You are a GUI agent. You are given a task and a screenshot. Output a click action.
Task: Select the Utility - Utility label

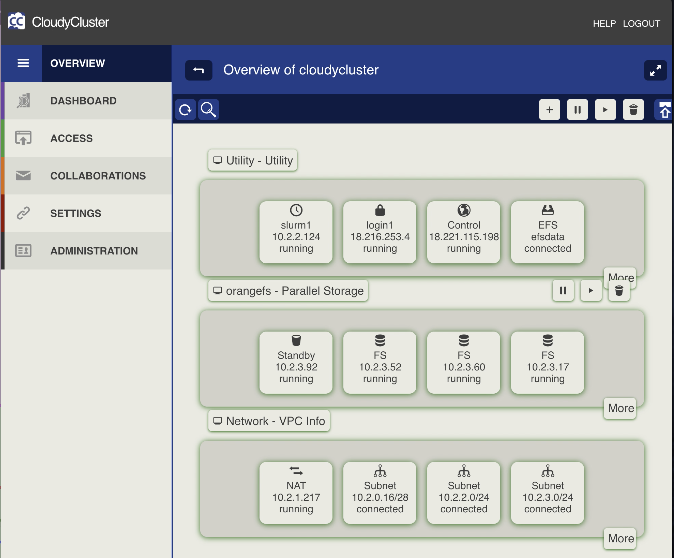253,160
